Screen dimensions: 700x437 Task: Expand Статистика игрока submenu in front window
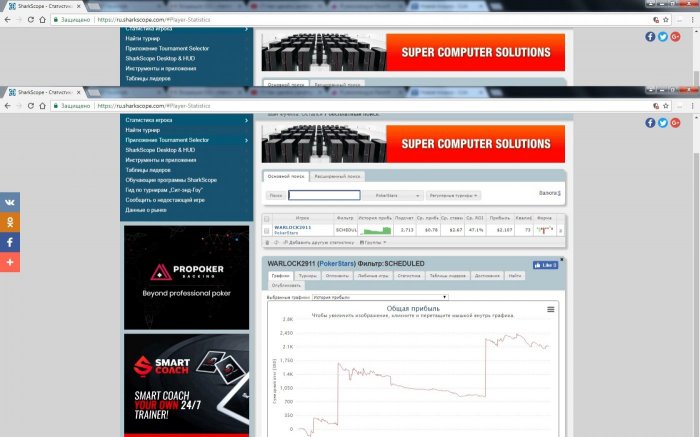tap(246, 120)
